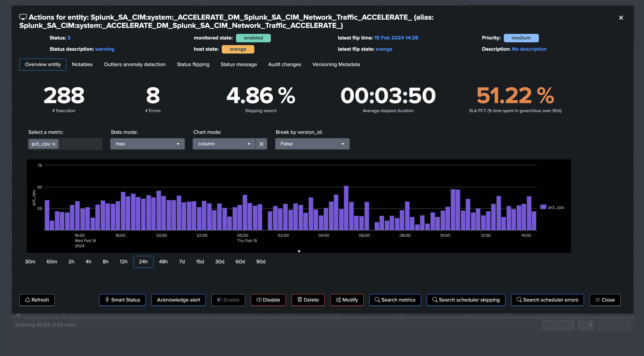Viewport: 644px width, 356px height.
Task: Remove the pct_cpu metric tag
Action: (x=54, y=144)
